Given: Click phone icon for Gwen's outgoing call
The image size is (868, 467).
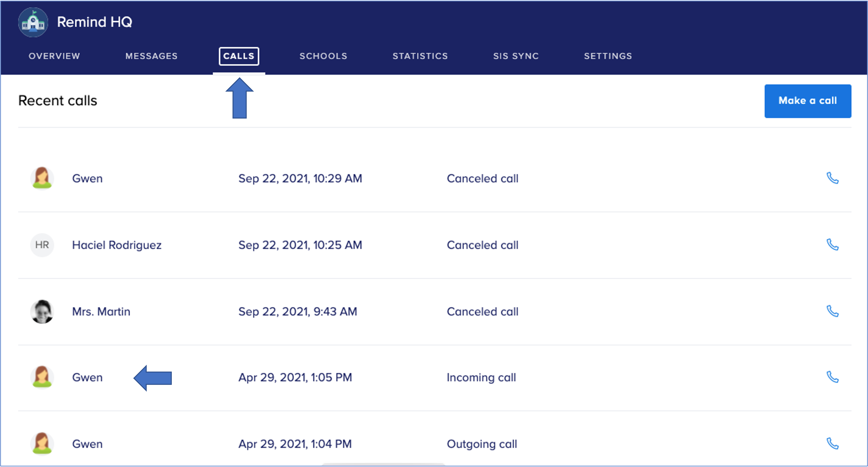Looking at the screenshot, I should 832,444.
